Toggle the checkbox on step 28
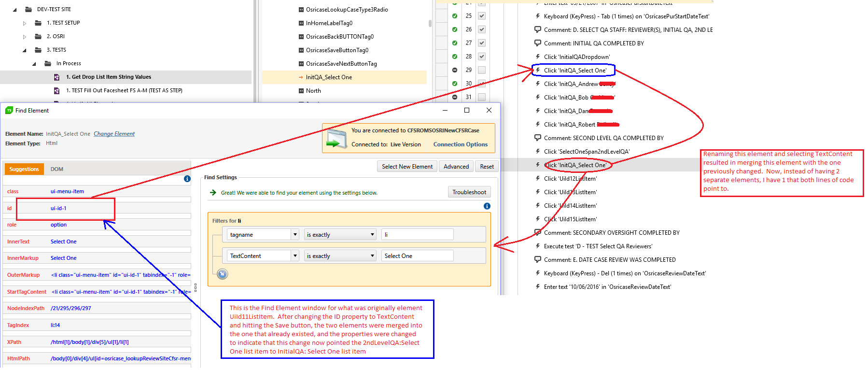868x370 pixels. [x=481, y=57]
